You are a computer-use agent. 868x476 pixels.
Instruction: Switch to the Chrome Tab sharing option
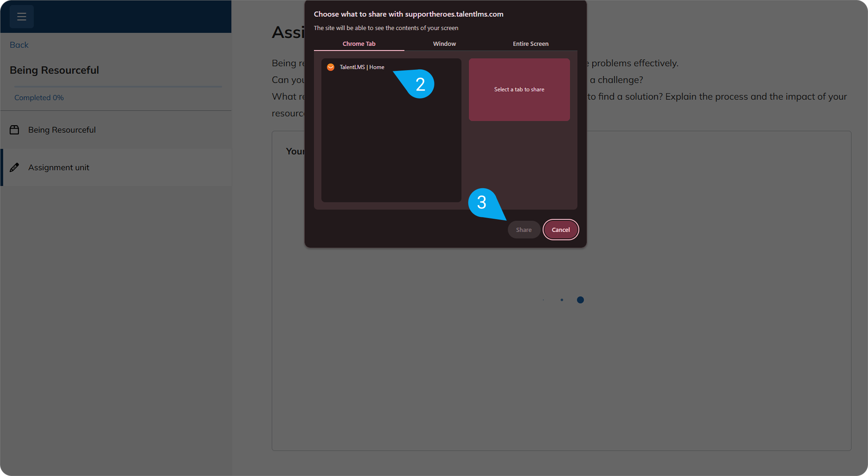(x=359, y=44)
